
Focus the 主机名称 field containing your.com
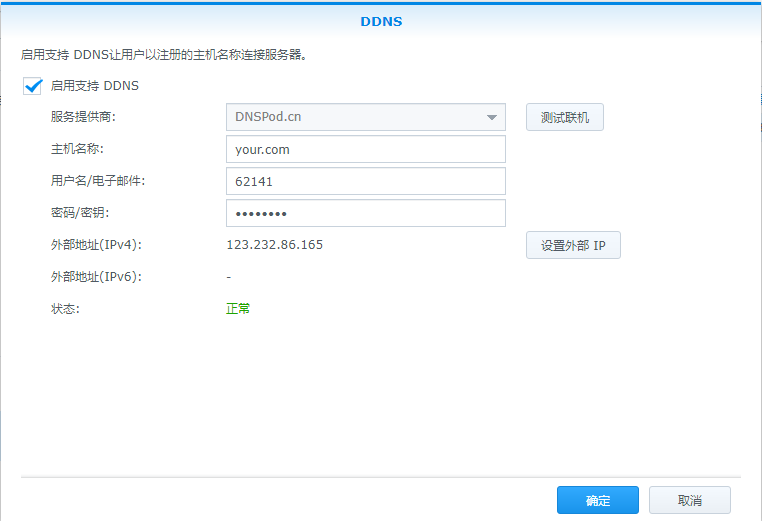pos(365,150)
